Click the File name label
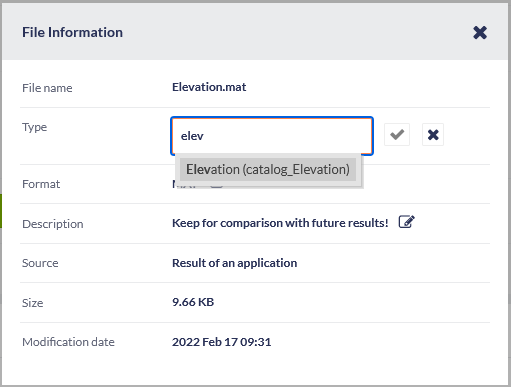 (47, 88)
